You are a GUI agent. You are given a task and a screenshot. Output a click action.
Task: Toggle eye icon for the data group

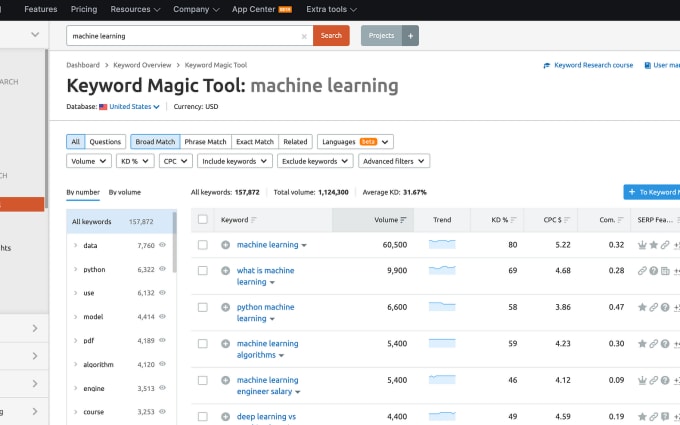tap(162, 245)
